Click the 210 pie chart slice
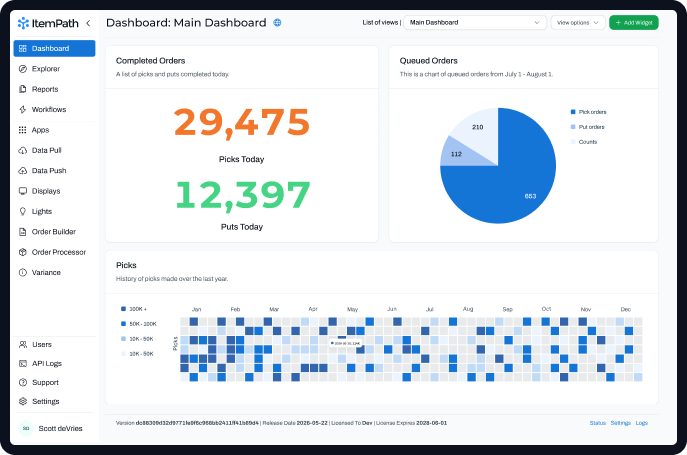 pos(478,127)
